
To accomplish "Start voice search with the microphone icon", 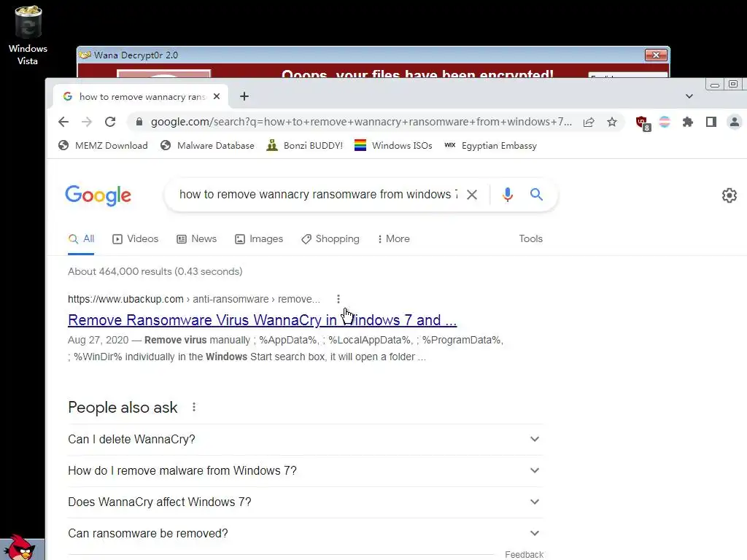I will click(508, 194).
